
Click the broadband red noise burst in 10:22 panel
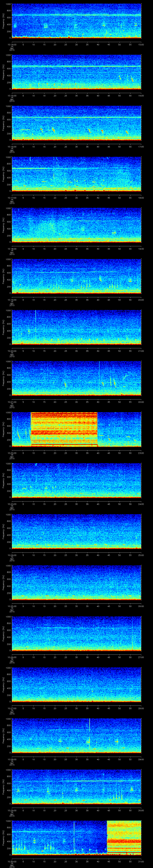tap(64, 429)
